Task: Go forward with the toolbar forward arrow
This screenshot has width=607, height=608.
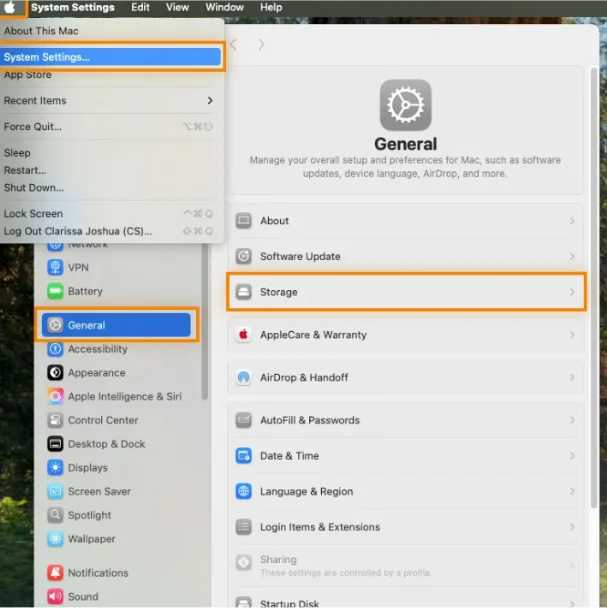Action: click(x=261, y=45)
